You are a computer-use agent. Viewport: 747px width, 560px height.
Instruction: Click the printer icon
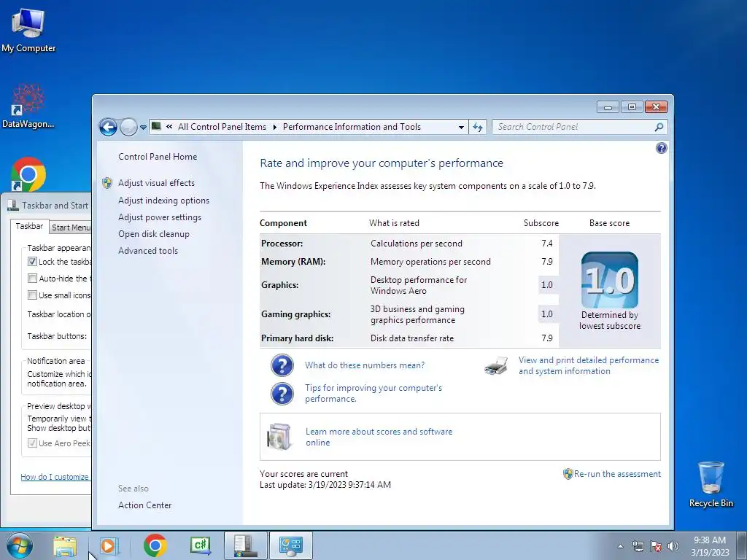[496, 366]
